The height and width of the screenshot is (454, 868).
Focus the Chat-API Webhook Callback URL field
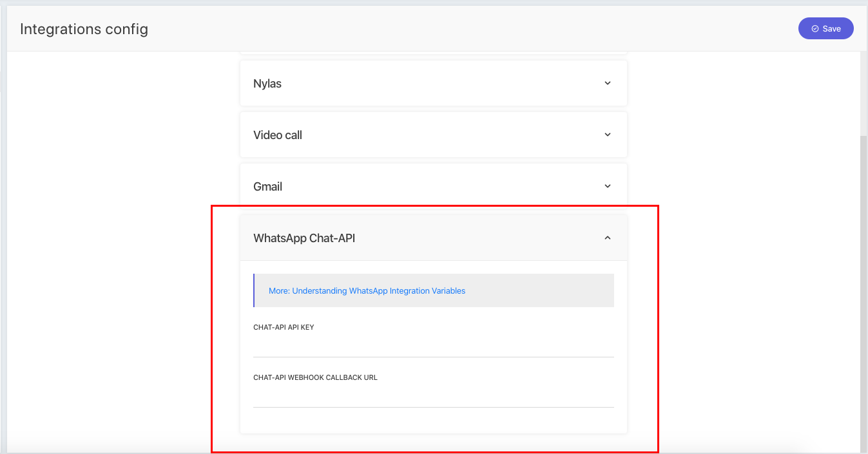tap(433, 397)
